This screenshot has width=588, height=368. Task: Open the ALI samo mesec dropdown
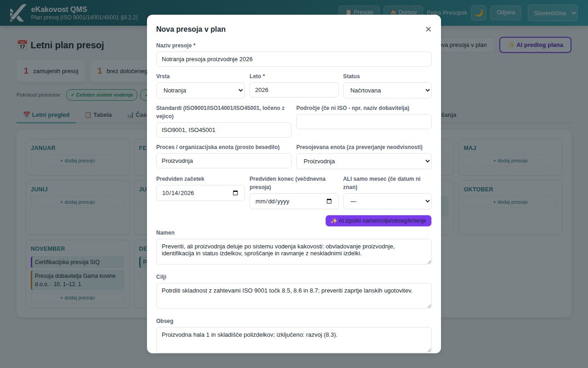pos(387,201)
